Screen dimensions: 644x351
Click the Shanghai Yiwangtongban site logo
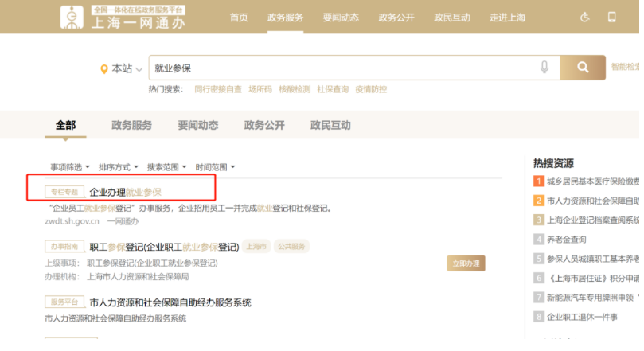(123, 17)
